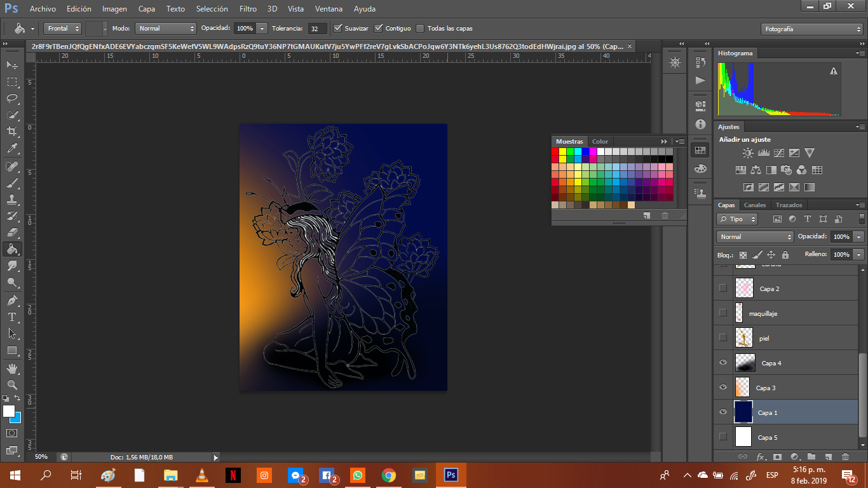Open the Frontal fill source dropdown
The image size is (868, 488).
[63, 29]
